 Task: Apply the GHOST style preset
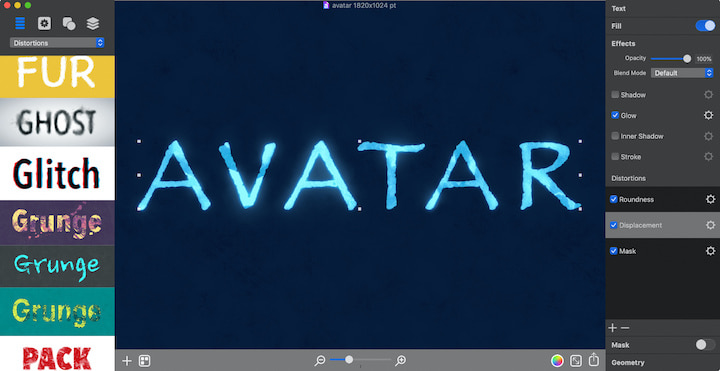coord(57,123)
